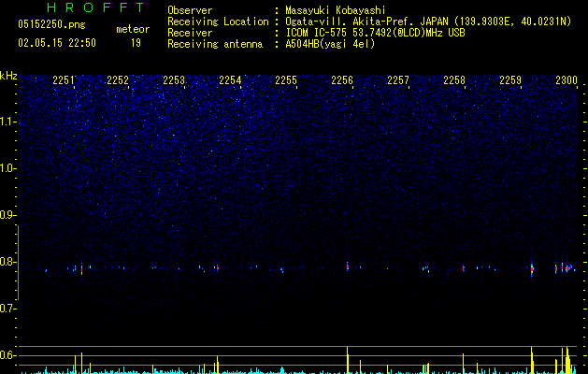Screen dimensions: 588x374
Task: Select observer name Masayuki Kobayashi
Action: click(x=336, y=10)
